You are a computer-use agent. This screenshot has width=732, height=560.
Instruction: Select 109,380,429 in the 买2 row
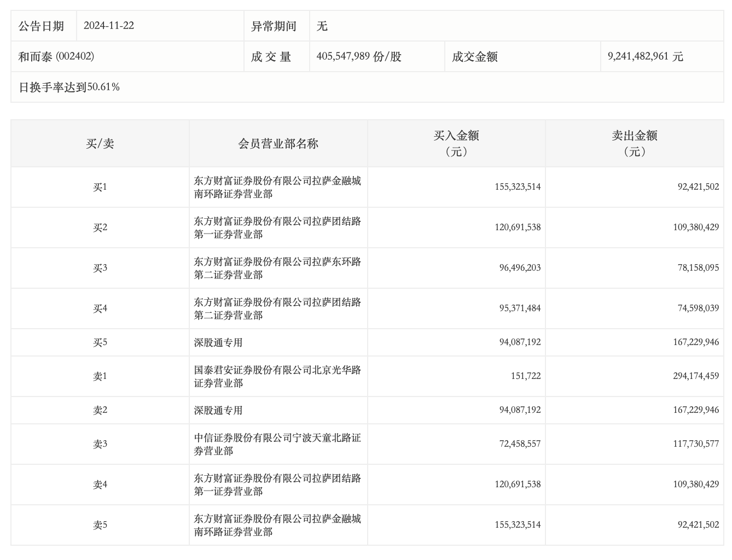pyautogui.click(x=696, y=227)
